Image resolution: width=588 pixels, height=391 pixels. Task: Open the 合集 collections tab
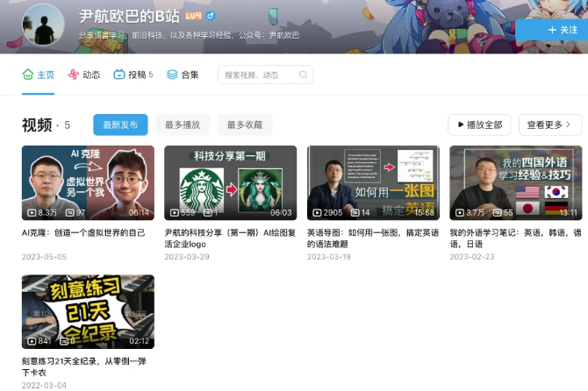tap(183, 75)
